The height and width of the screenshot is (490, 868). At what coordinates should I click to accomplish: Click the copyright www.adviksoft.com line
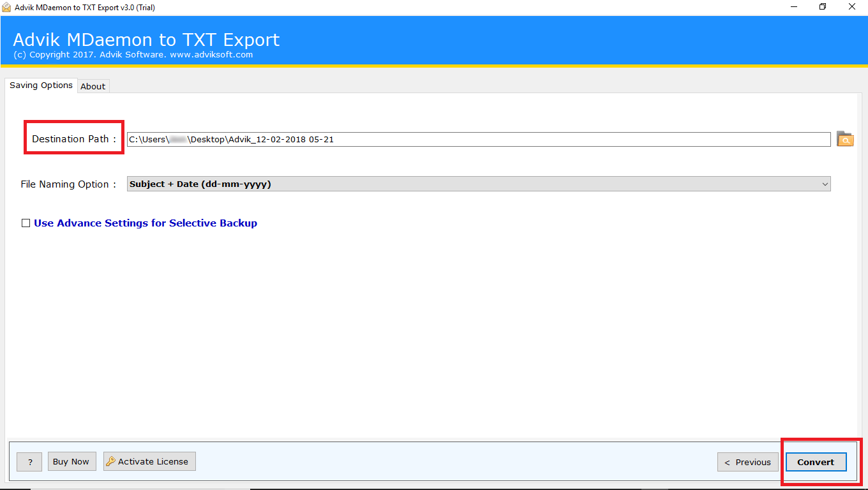pos(133,55)
